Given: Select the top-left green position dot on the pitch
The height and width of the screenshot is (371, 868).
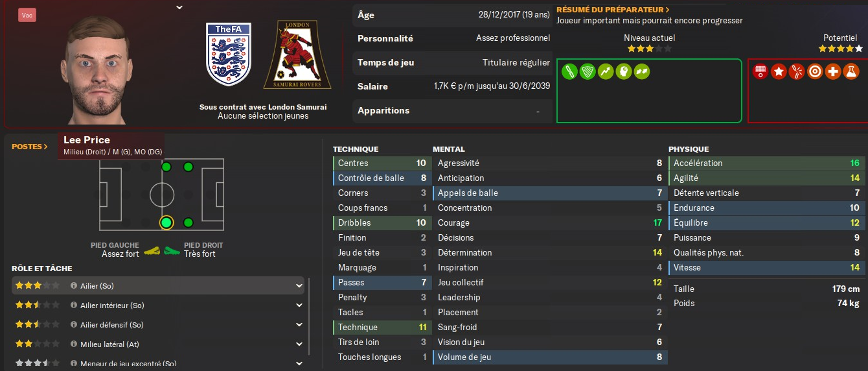Looking at the screenshot, I should coord(166,167).
